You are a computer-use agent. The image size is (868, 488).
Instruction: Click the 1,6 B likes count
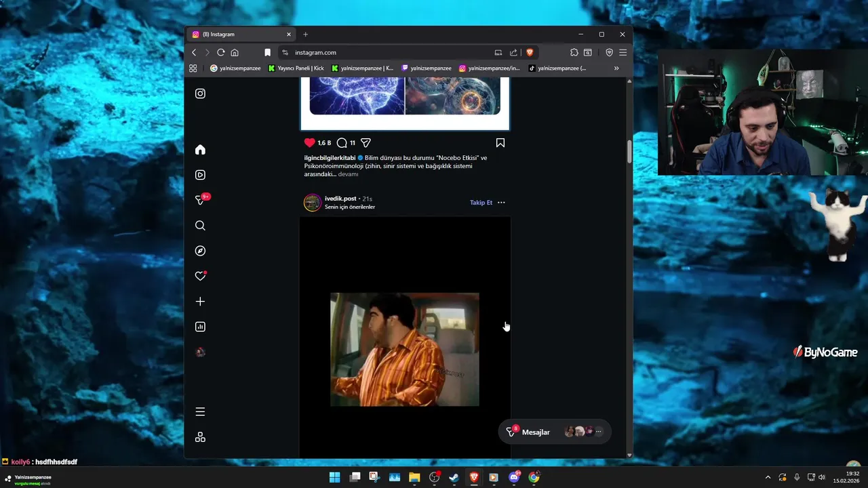(x=324, y=143)
